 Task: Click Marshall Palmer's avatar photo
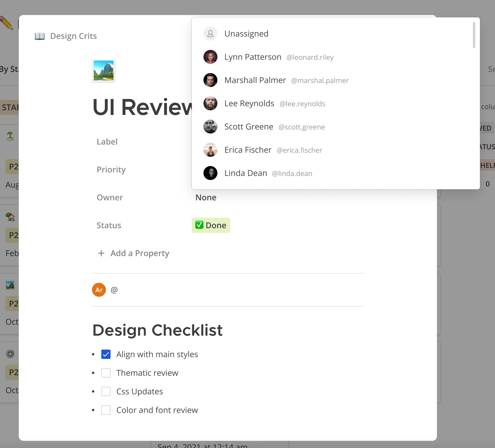coord(210,80)
